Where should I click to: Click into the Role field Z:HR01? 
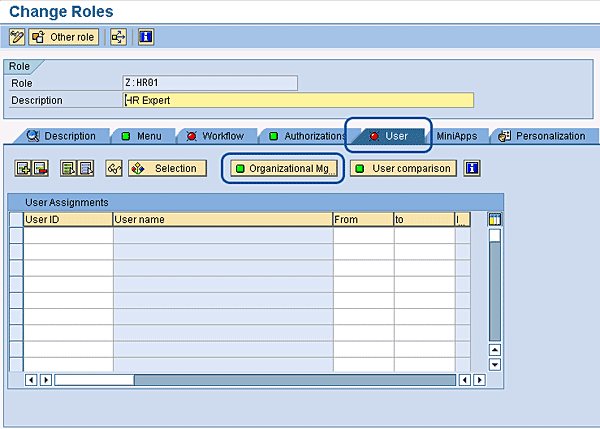(x=210, y=83)
